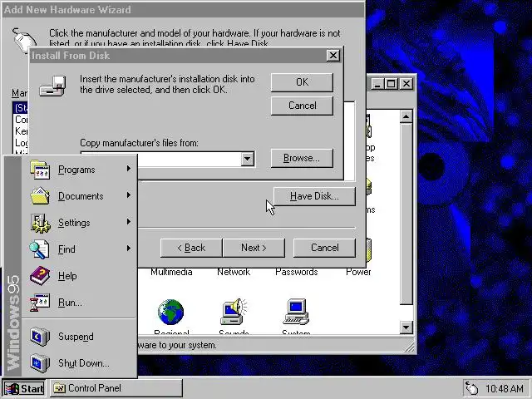532x399 pixels.
Task: Click the Sounds speaker icon
Action: (x=234, y=312)
